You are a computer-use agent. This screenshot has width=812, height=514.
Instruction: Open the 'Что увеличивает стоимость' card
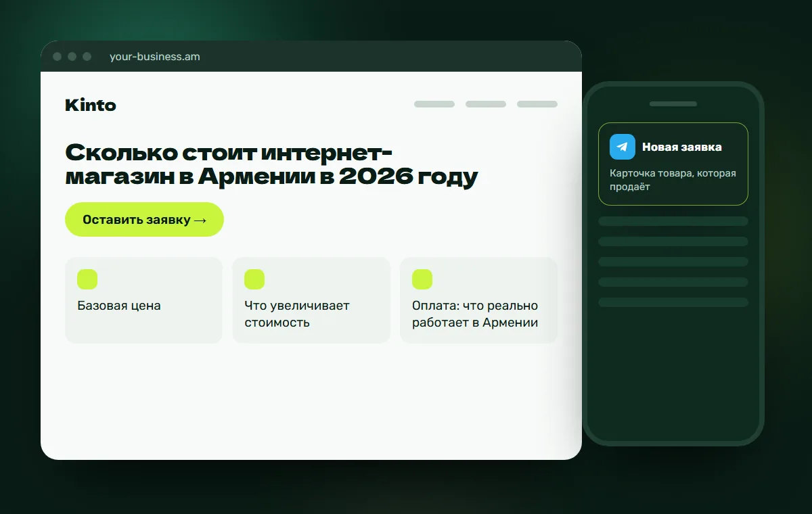311,300
